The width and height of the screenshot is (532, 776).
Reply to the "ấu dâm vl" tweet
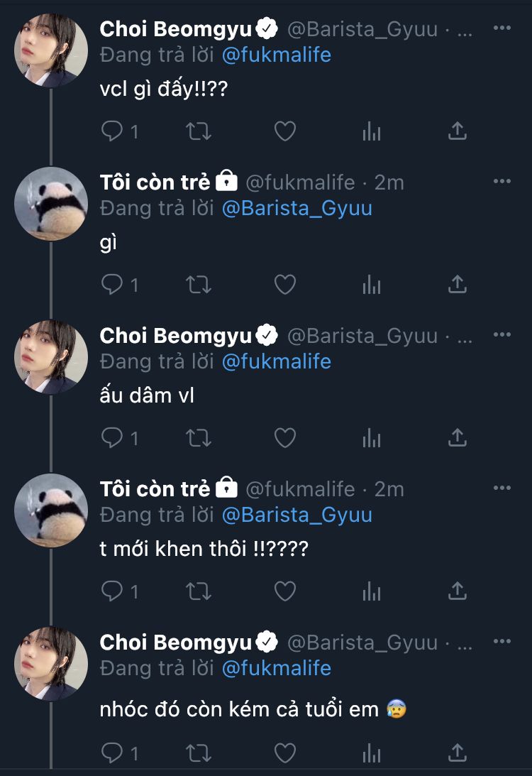point(112,438)
